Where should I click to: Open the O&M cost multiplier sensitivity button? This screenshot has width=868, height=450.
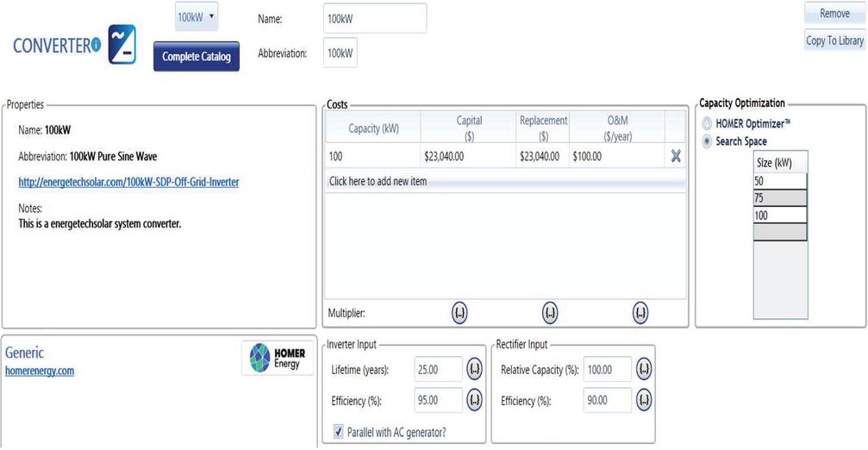click(x=640, y=313)
